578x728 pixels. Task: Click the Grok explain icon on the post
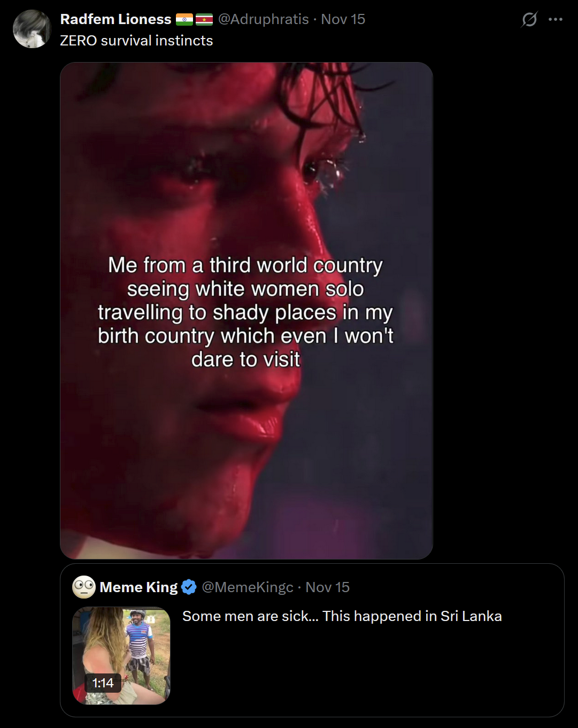tap(529, 20)
